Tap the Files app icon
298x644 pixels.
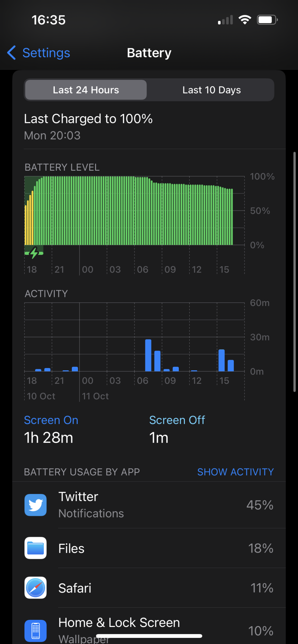[35, 548]
